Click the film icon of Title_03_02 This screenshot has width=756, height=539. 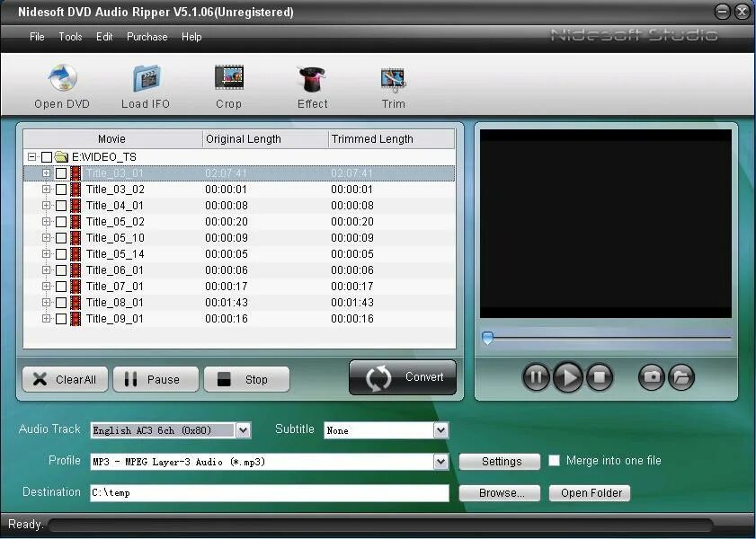point(76,190)
